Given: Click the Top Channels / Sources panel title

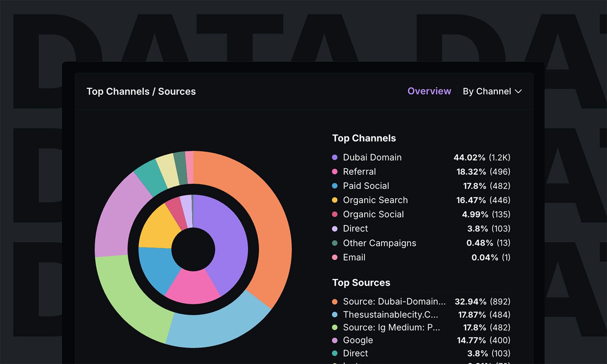Looking at the screenshot, I should [x=141, y=91].
